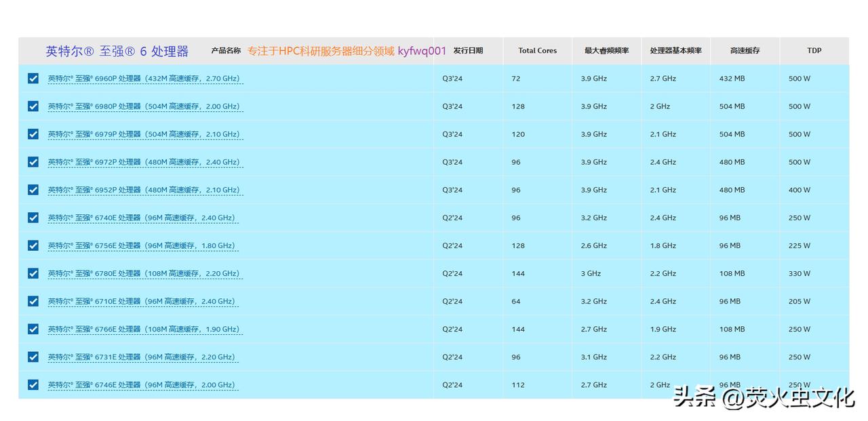The width and height of the screenshot is (868, 421).
Task: Open the 6740E processor product link
Action: coord(143,218)
